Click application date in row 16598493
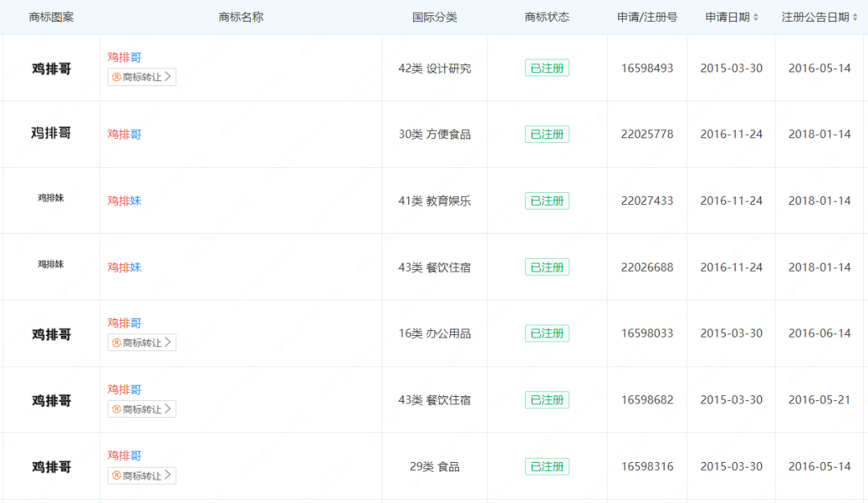Viewport: 868px width, 503px height. tap(731, 68)
